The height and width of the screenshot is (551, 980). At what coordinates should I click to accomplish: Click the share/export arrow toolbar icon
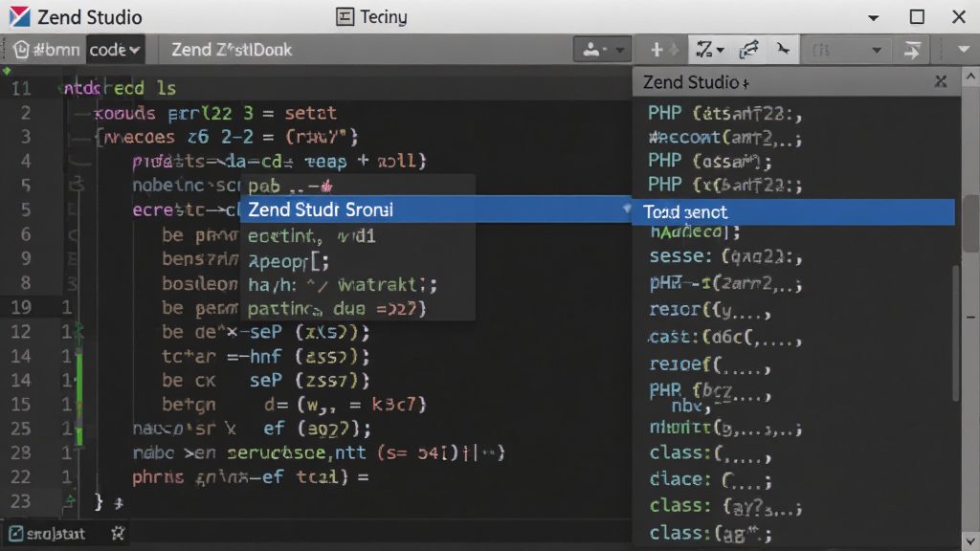click(x=748, y=50)
